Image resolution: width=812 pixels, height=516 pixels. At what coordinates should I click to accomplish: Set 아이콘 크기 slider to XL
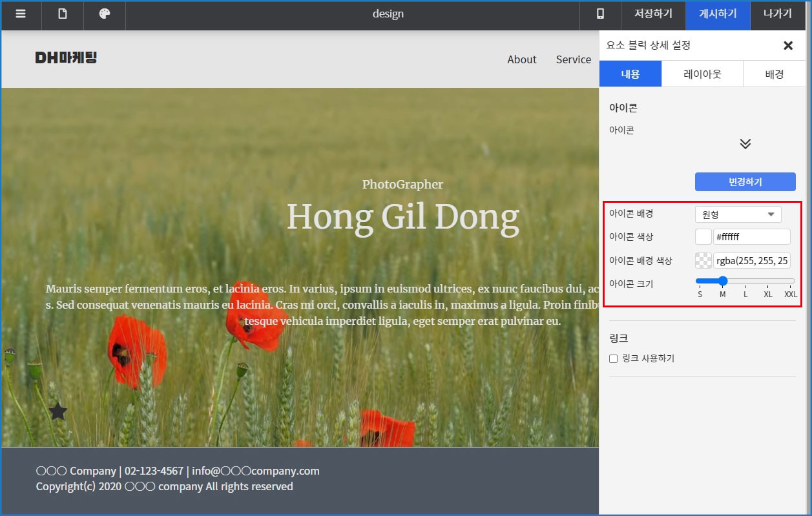point(767,281)
